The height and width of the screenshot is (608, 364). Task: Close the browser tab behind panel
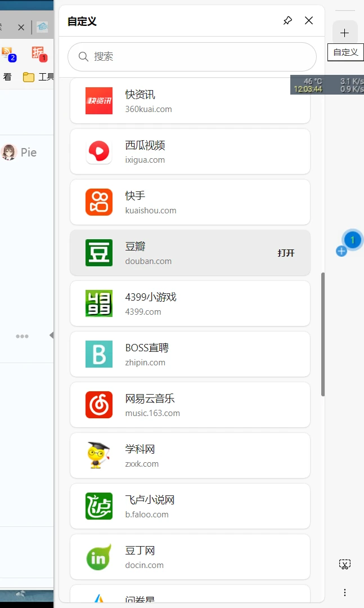21,28
